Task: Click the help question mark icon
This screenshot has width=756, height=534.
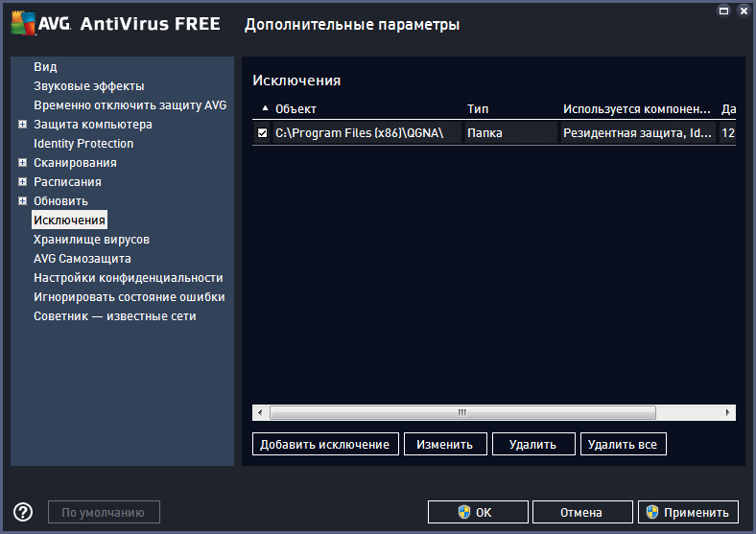Action: [23, 512]
